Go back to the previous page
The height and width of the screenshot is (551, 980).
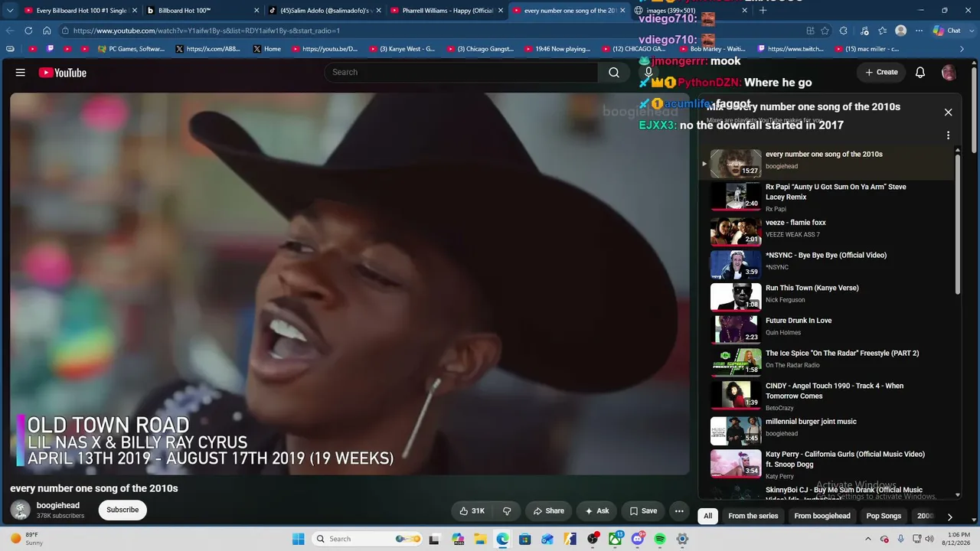pyautogui.click(x=10, y=31)
